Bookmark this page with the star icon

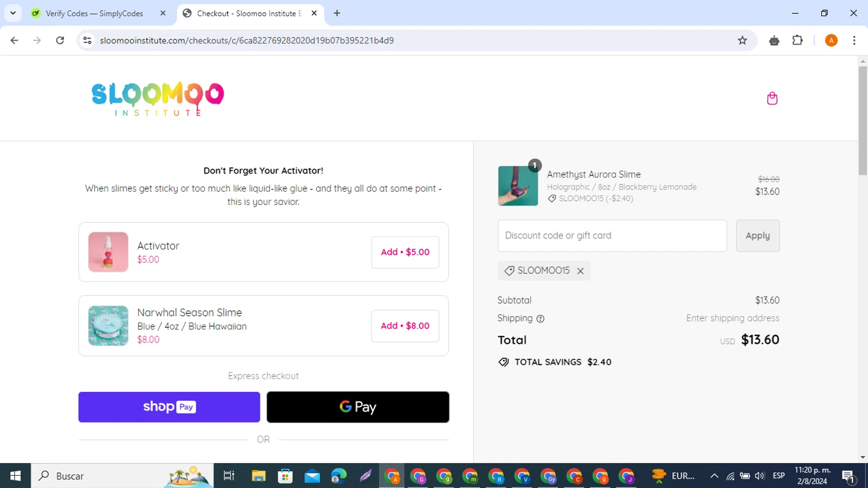742,41
